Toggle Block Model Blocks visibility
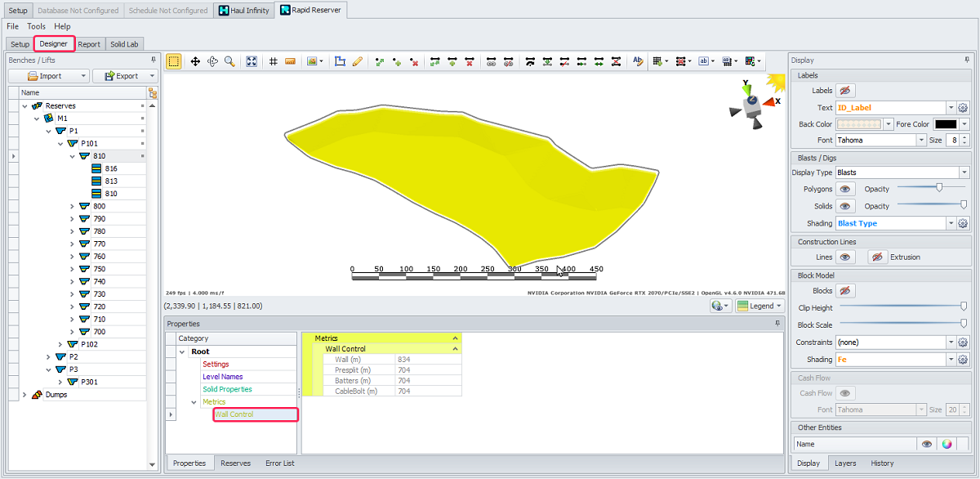The width and height of the screenshot is (980, 479). click(845, 291)
